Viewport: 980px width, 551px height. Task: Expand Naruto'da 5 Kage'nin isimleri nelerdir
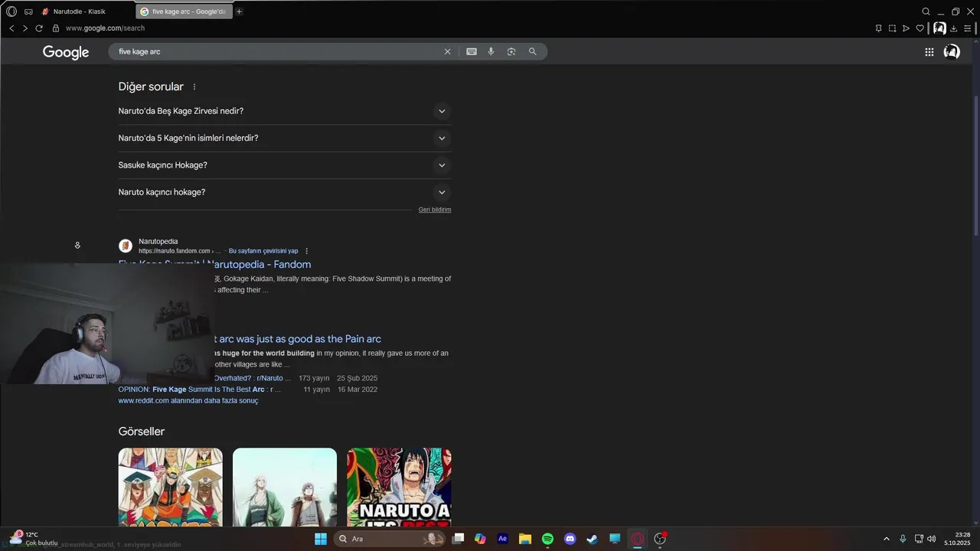click(285, 138)
